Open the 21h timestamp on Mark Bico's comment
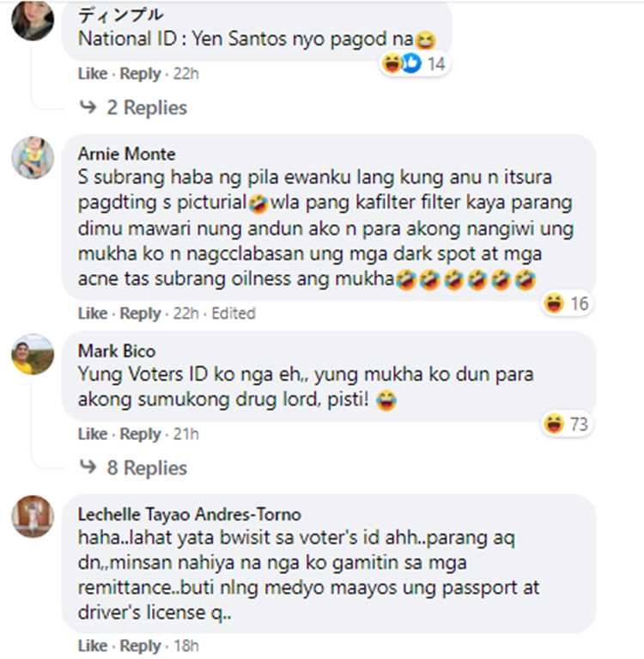The width and height of the screenshot is (644, 659). click(x=185, y=434)
